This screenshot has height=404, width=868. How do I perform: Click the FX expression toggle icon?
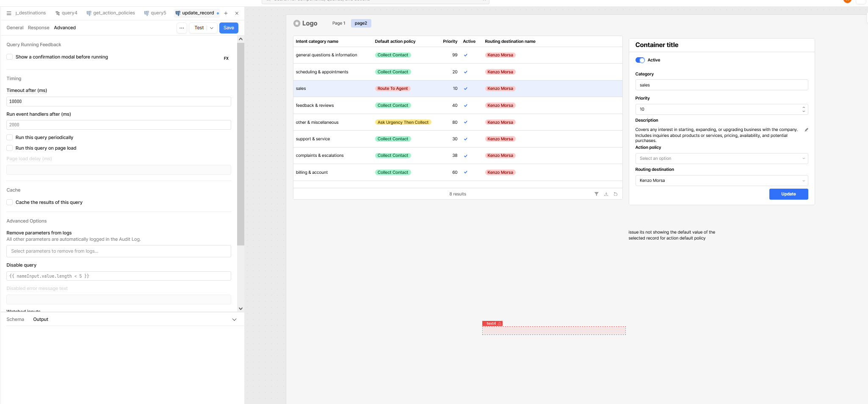click(x=226, y=59)
